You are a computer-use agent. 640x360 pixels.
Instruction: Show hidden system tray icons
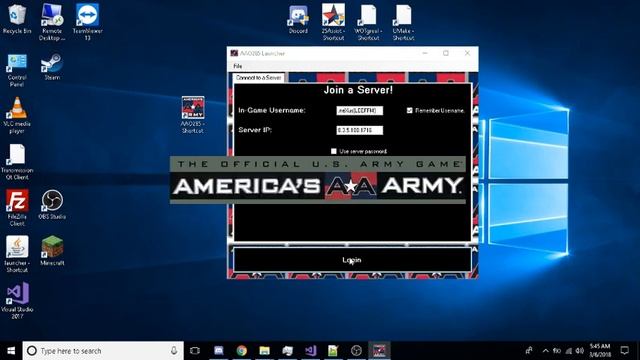[546, 351]
